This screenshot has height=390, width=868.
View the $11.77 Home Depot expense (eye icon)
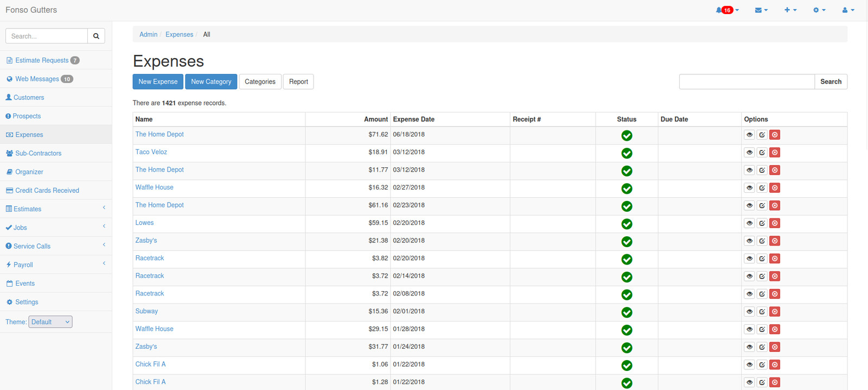pos(749,170)
